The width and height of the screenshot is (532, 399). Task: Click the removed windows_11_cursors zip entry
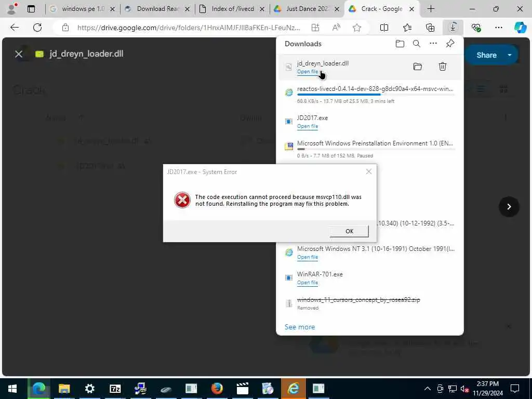pos(370,303)
